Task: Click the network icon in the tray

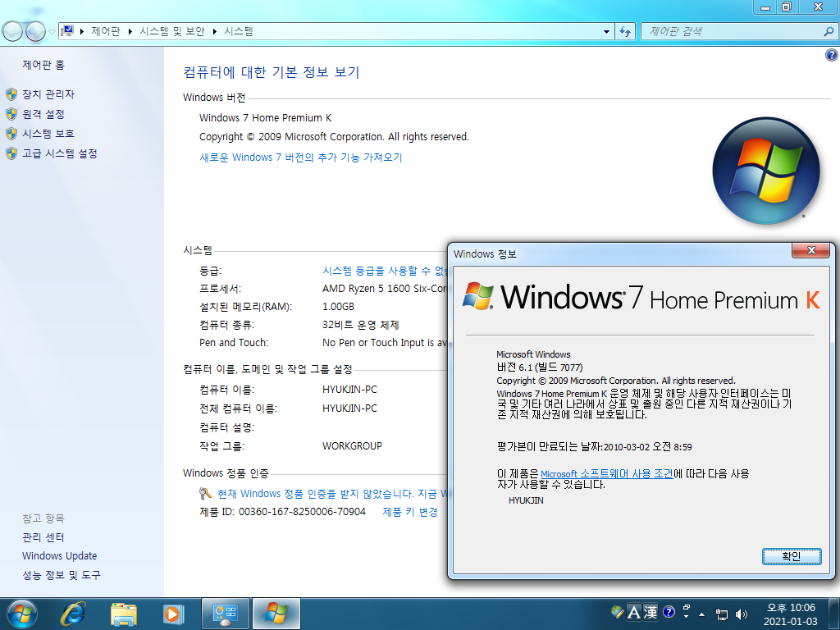Action: tap(722, 614)
